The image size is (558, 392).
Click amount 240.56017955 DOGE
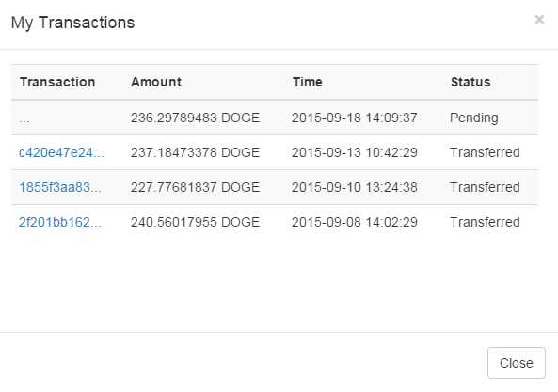coord(195,222)
